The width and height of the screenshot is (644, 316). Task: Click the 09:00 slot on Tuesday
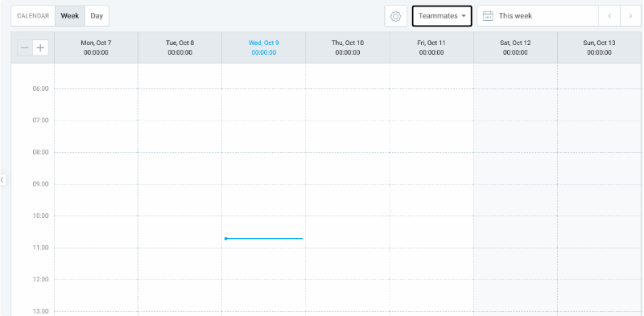click(180, 200)
